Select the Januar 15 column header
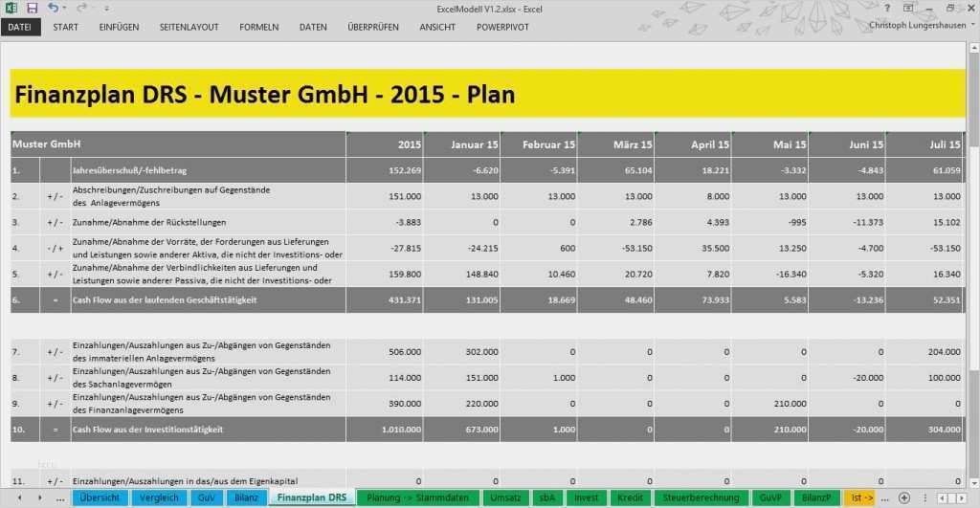This screenshot has height=508, width=980. coord(462,144)
